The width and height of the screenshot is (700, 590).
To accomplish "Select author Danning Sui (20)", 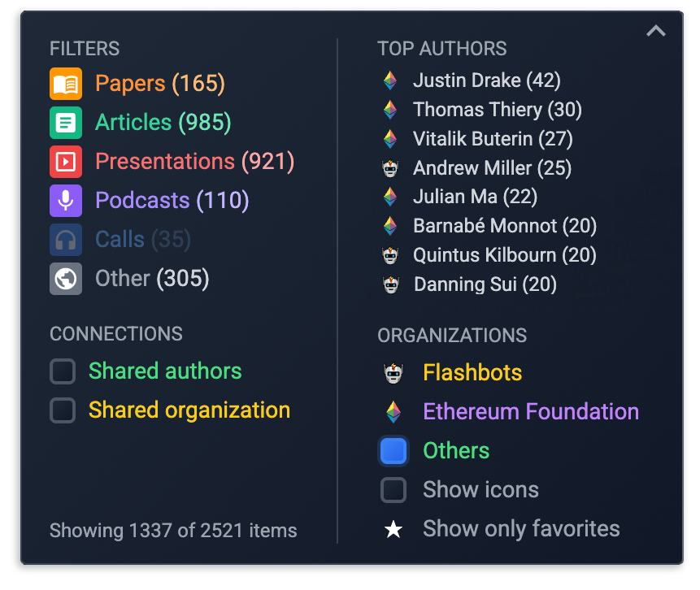I will pos(485,284).
